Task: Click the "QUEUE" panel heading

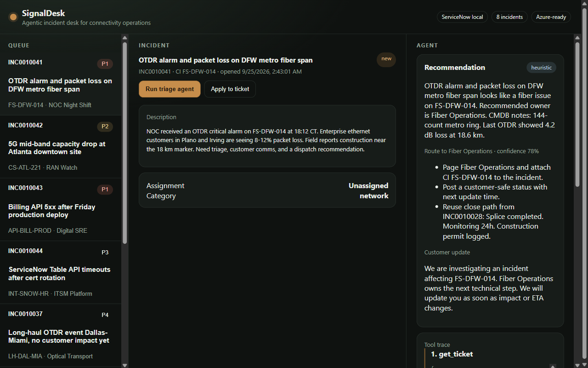Action: 19,46
